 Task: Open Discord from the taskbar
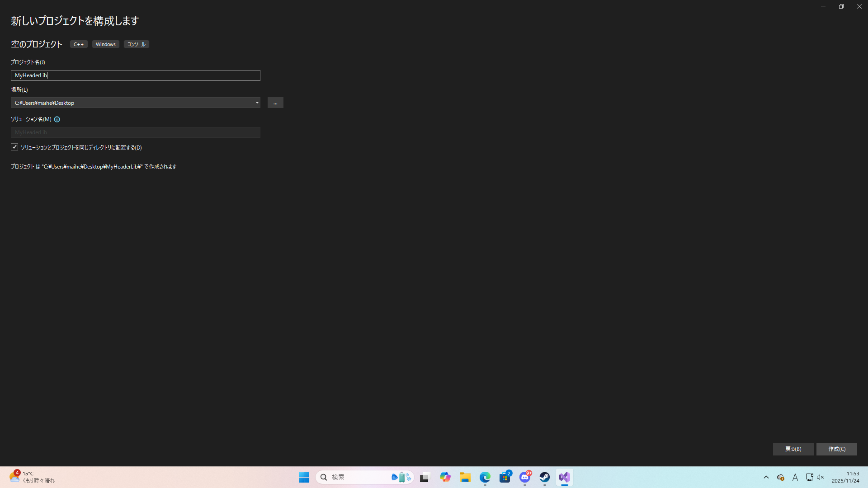pyautogui.click(x=525, y=477)
